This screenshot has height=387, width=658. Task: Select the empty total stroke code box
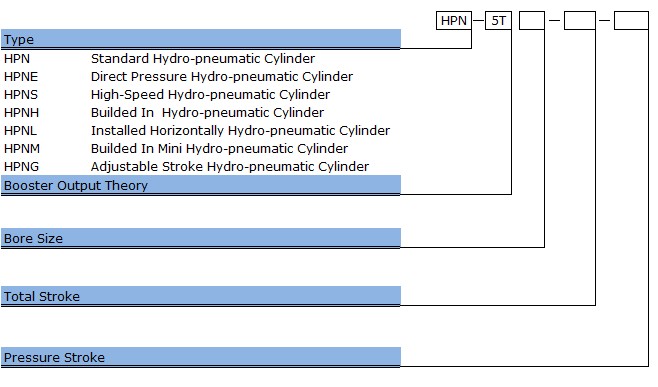[x=580, y=21]
